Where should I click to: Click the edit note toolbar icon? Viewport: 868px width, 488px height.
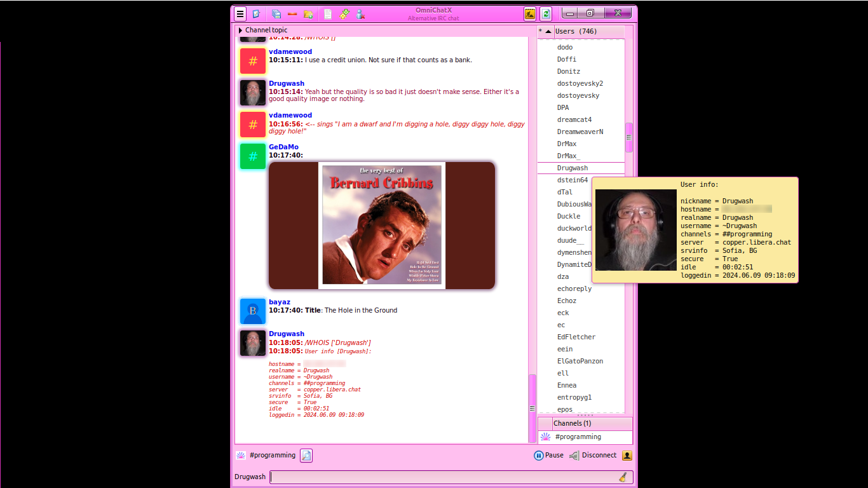point(256,13)
